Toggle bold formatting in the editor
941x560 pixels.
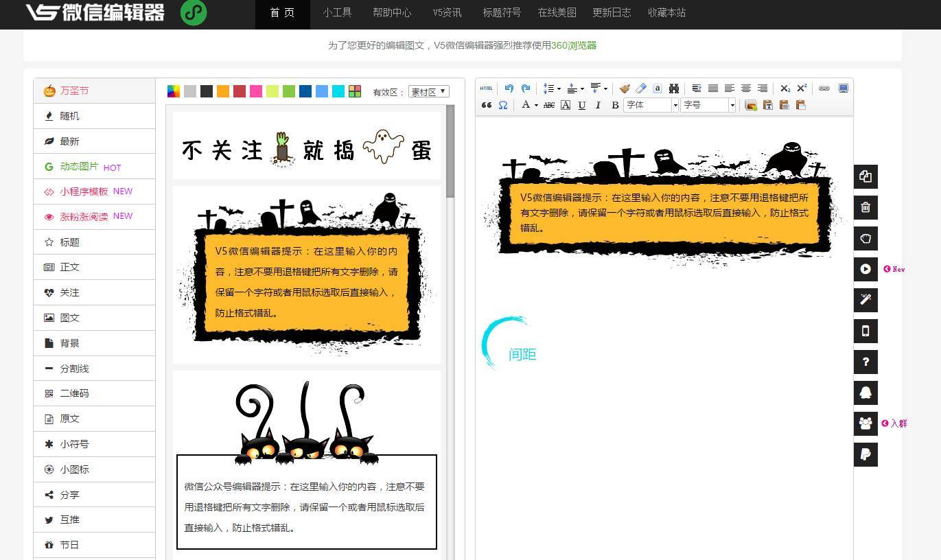pos(615,104)
